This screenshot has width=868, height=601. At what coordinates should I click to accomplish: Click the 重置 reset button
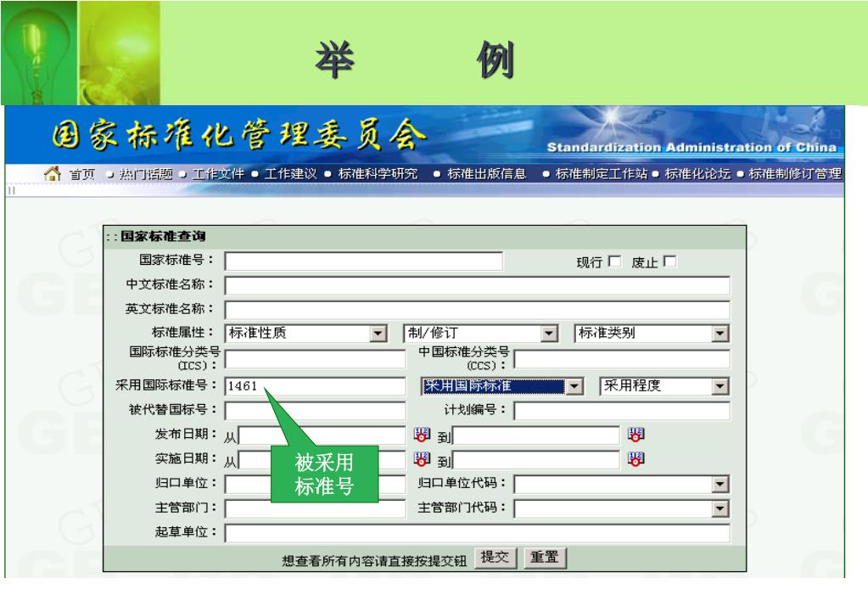(545, 557)
